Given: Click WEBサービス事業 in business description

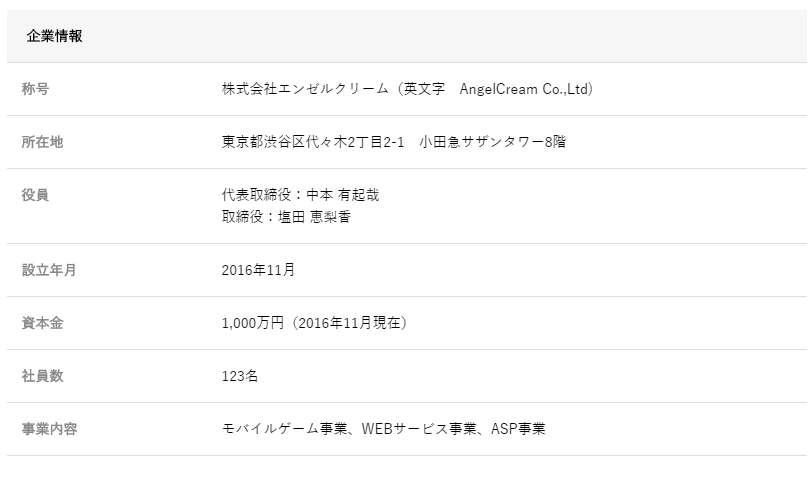Looking at the screenshot, I should click(x=418, y=429).
